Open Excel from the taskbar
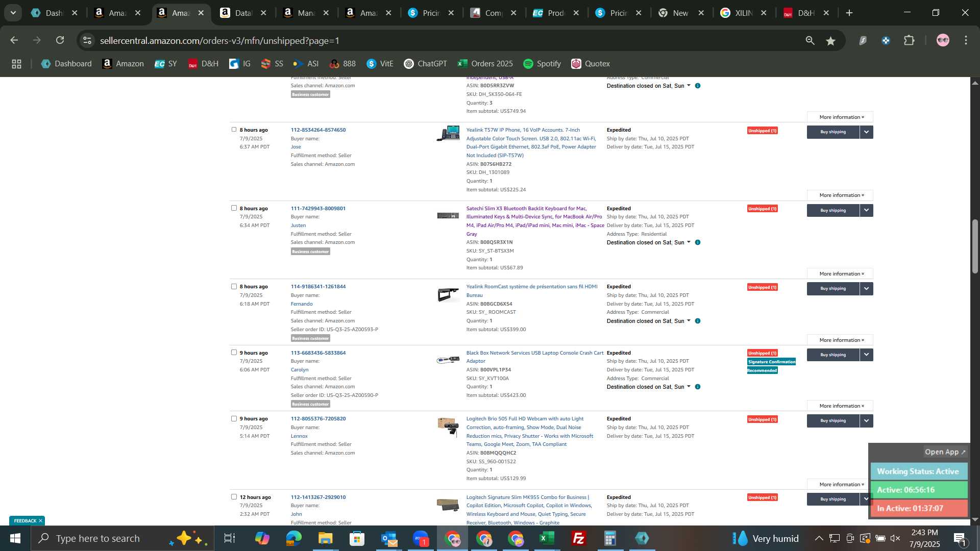 [x=547, y=538]
